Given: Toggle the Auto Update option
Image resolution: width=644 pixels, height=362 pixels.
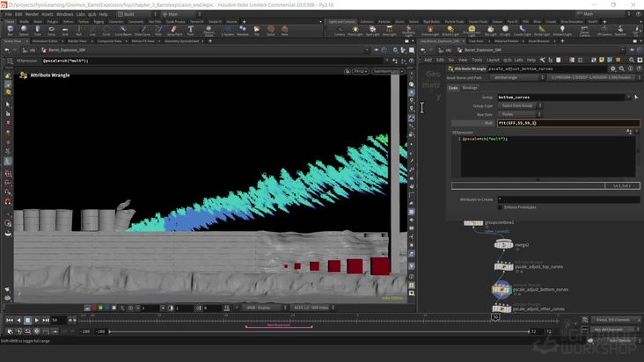Looking at the screenshot, I should 618,339.
